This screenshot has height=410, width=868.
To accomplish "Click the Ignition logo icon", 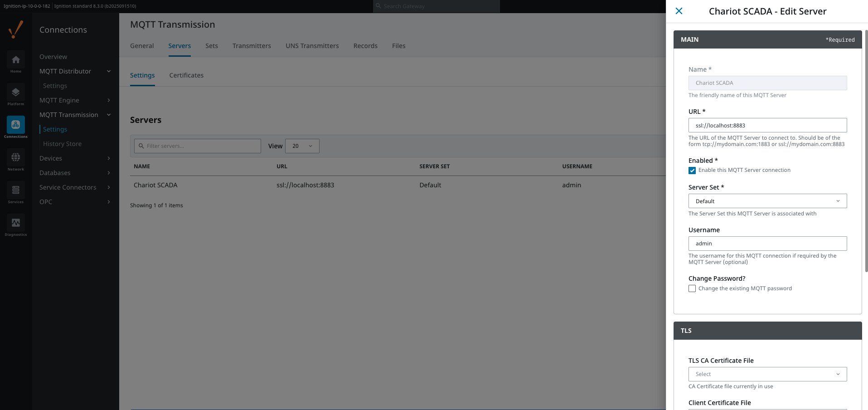I will pyautogui.click(x=16, y=30).
